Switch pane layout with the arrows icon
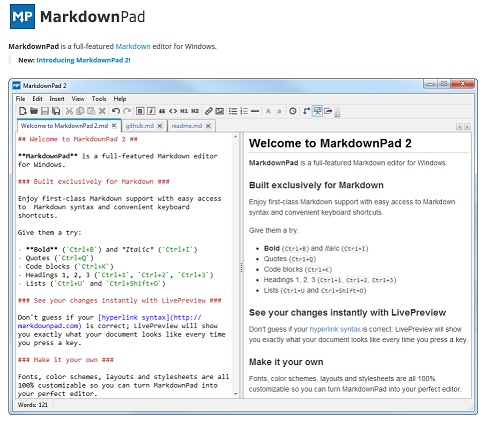Image resolution: width=485 pixels, height=424 pixels. tap(306, 111)
